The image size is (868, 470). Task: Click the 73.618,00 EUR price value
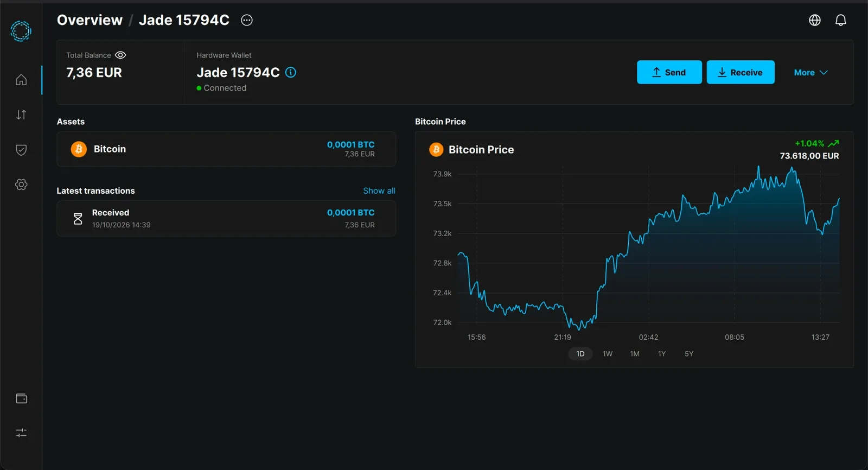pyautogui.click(x=809, y=156)
